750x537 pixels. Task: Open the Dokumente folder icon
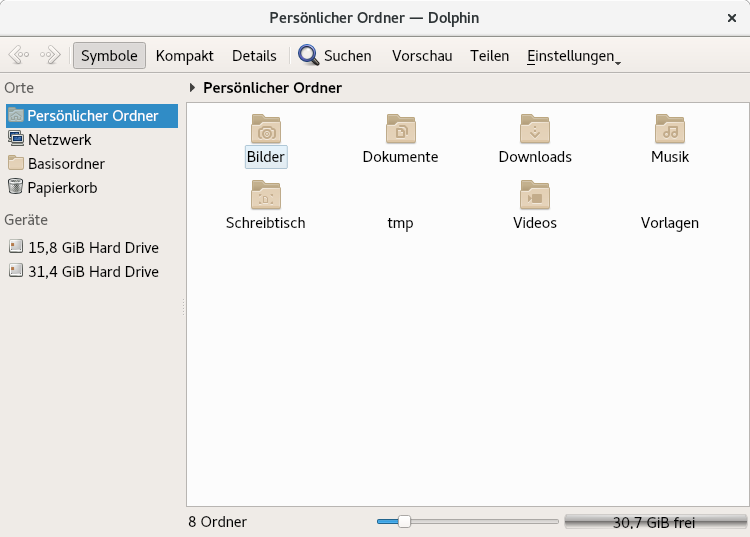tap(400, 129)
